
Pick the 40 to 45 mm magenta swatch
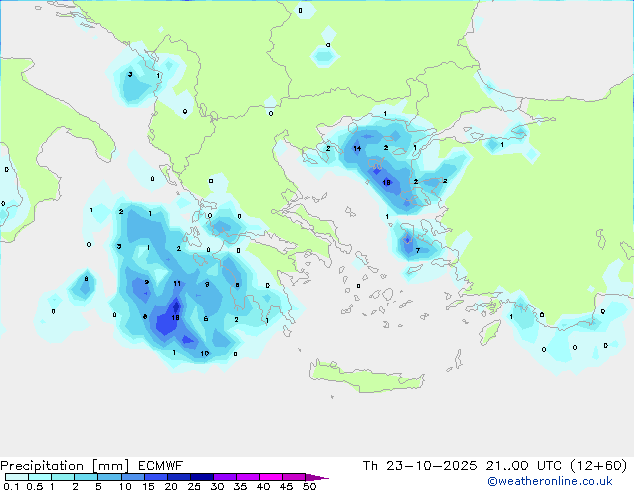pyautogui.click(x=271, y=477)
